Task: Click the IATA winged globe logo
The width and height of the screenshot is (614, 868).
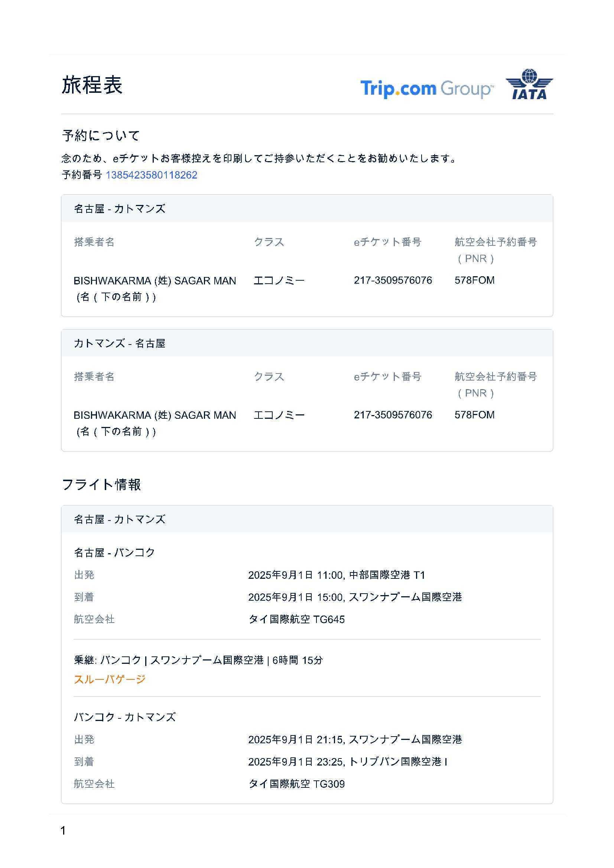Action: pyautogui.click(x=529, y=84)
